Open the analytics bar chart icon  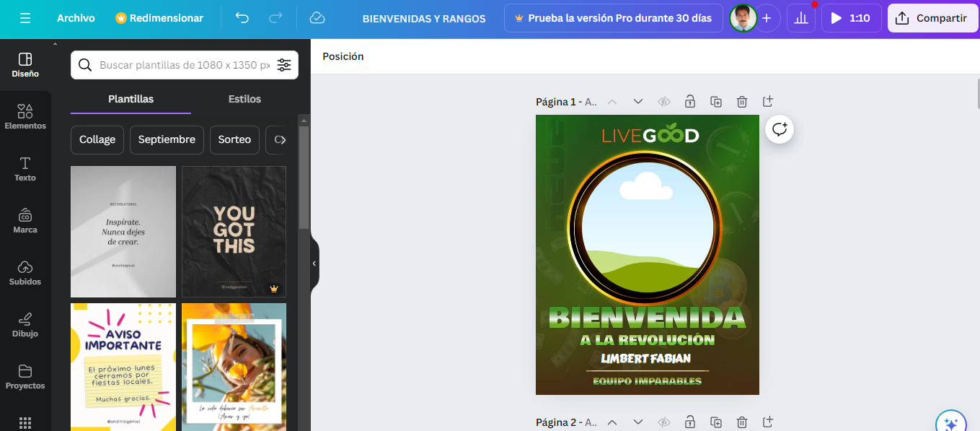tap(801, 18)
